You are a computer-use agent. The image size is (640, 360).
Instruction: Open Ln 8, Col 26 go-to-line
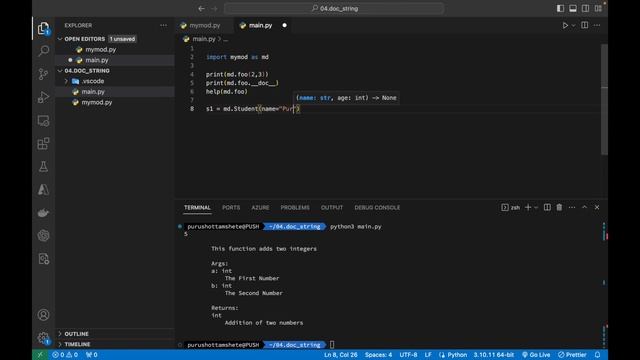[x=341, y=355]
